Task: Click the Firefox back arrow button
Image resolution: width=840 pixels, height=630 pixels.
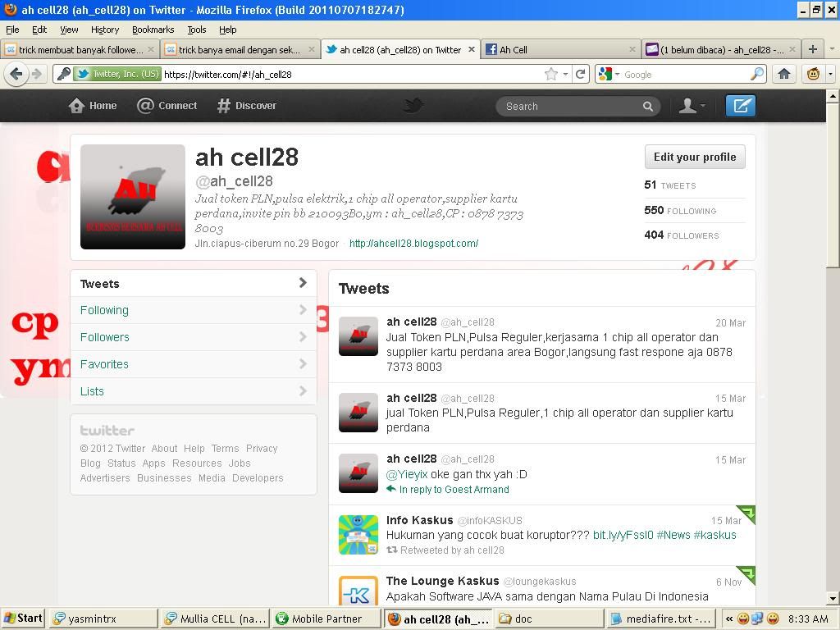Action: coord(16,74)
